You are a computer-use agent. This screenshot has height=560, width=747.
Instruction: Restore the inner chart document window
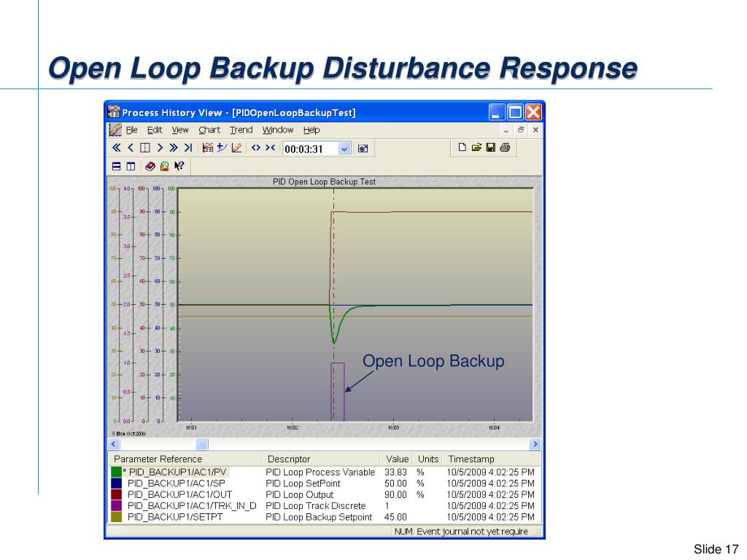pyautogui.click(x=521, y=130)
